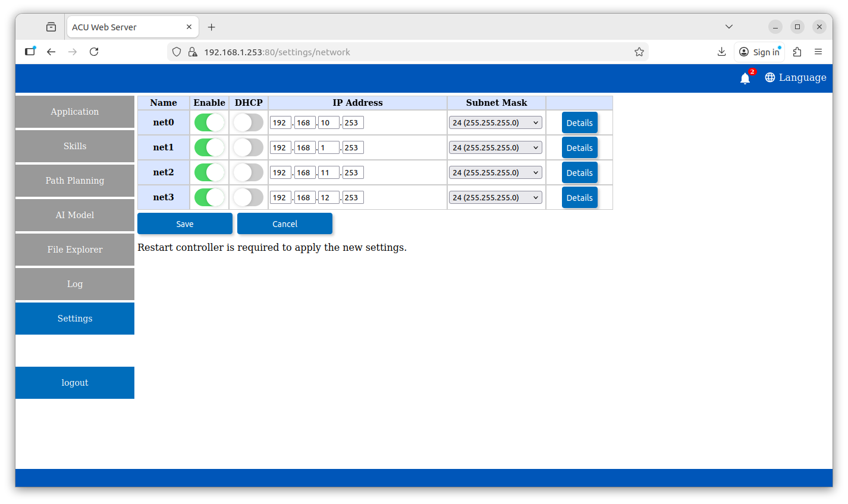Viewport: 848px width, 504px height.
Task: Save the network settings
Action: coord(185,223)
